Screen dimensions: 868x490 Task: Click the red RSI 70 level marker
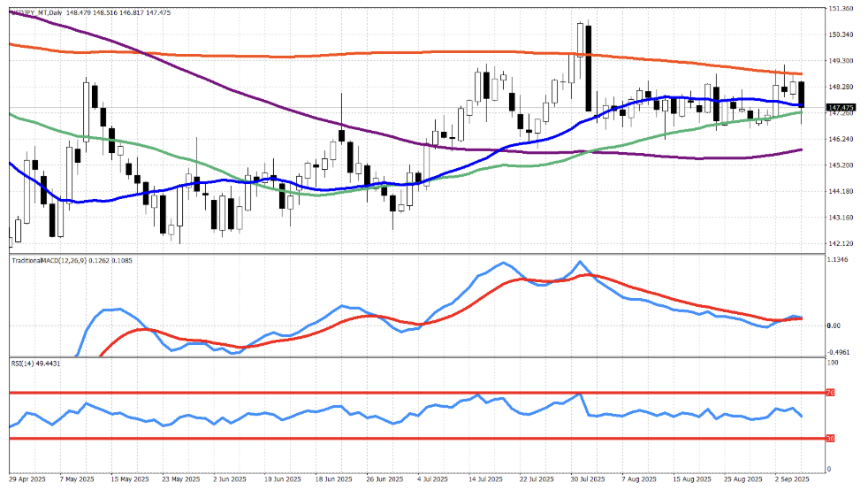click(830, 392)
